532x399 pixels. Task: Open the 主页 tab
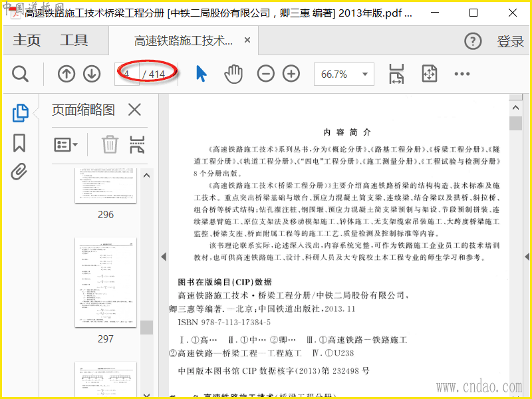click(x=27, y=41)
